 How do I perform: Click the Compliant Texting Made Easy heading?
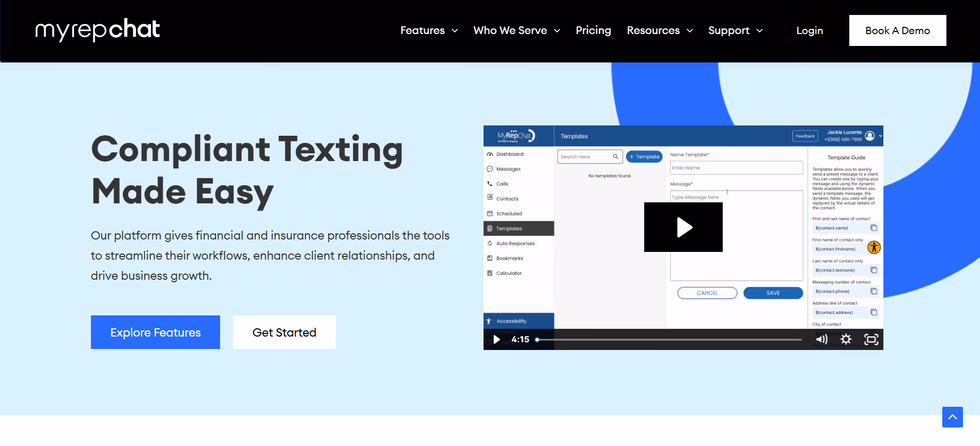[x=247, y=170]
